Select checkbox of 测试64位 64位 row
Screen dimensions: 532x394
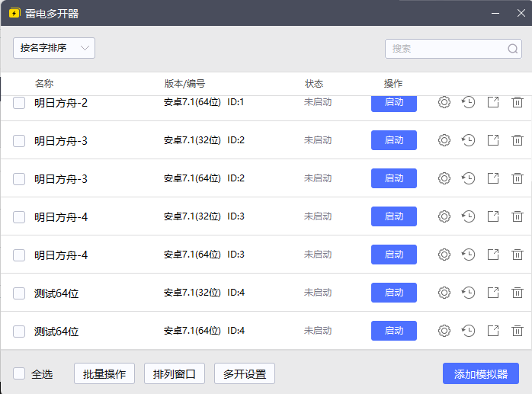tap(20, 331)
